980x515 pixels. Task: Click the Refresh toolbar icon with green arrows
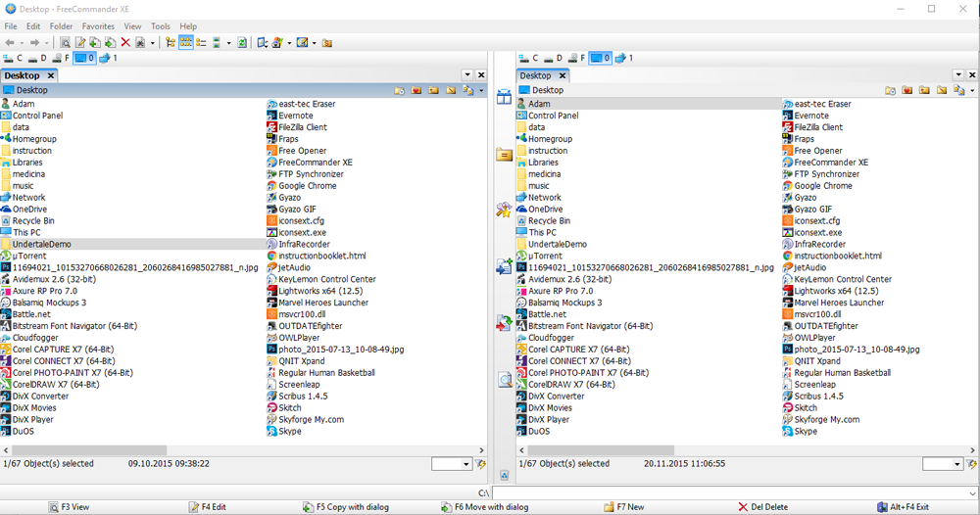click(242, 42)
